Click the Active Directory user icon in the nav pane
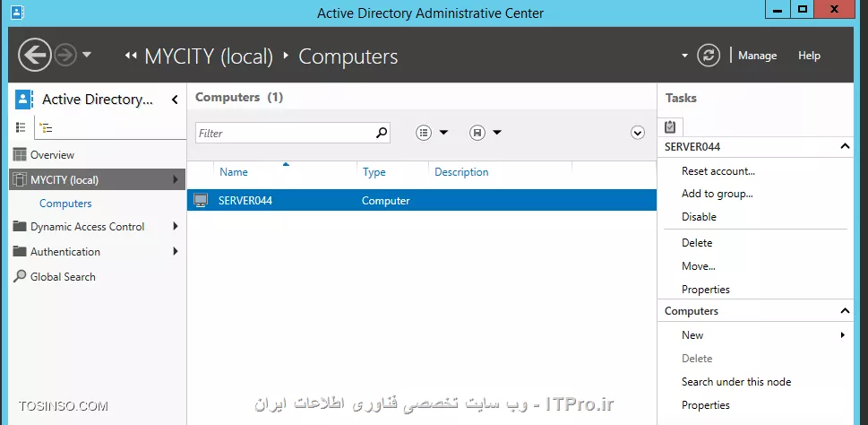Viewport: 868px width, 425px height. point(24,100)
